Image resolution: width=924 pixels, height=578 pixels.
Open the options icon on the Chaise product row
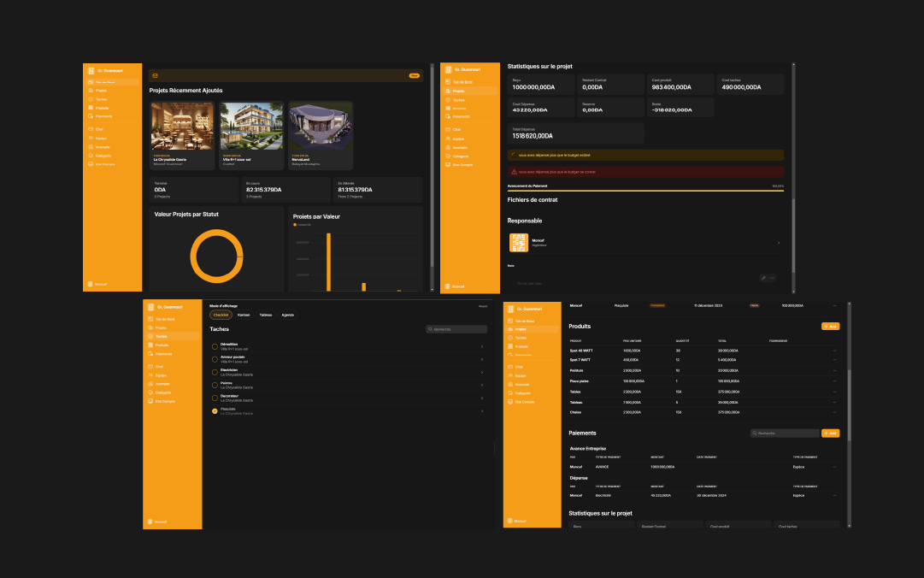pos(834,412)
